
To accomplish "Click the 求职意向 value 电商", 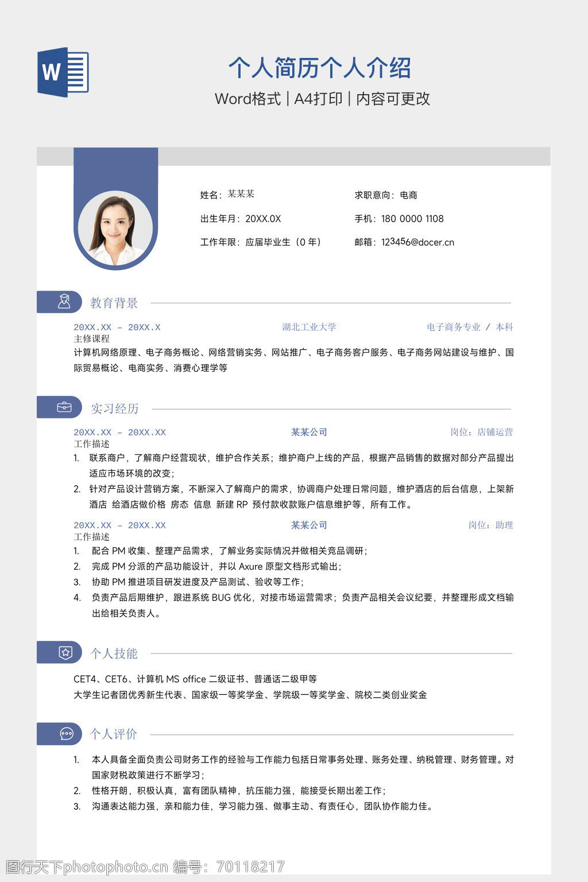I will [408, 195].
